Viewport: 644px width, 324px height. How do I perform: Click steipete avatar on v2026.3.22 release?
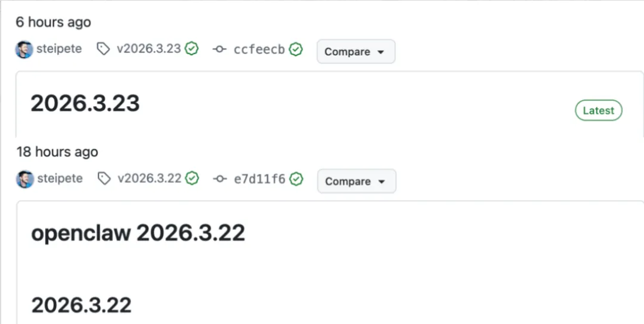point(25,179)
